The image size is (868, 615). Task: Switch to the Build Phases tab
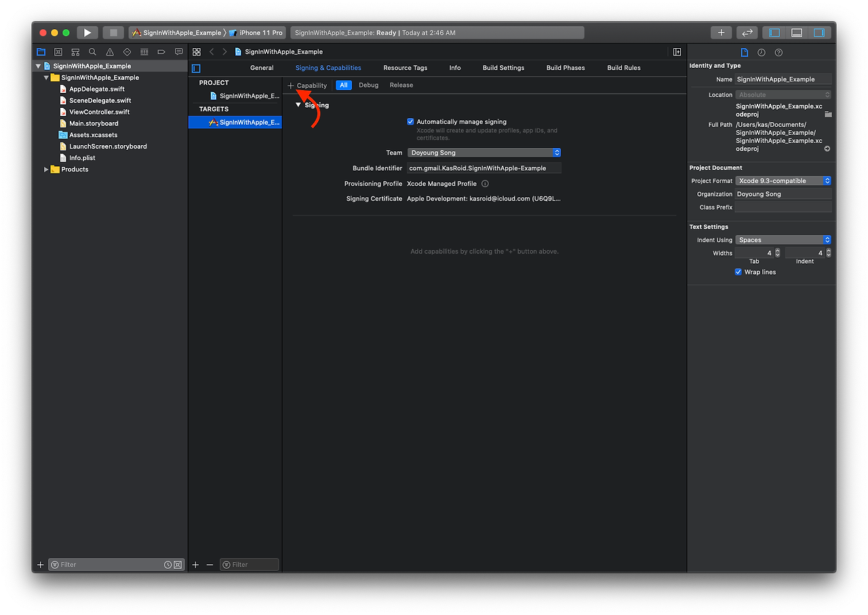[x=566, y=68]
